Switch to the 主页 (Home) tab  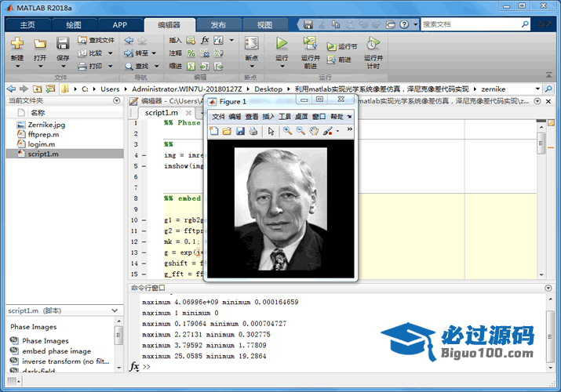(27, 24)
